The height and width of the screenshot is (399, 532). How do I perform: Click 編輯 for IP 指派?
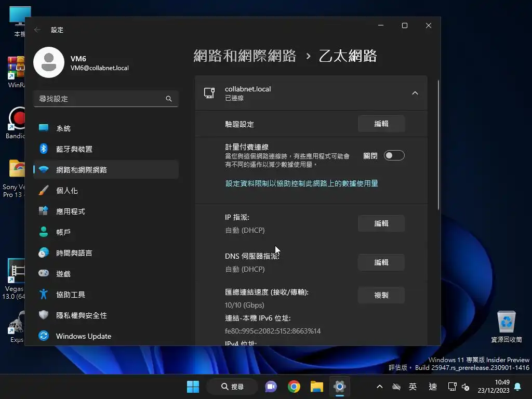coord(381,223)
